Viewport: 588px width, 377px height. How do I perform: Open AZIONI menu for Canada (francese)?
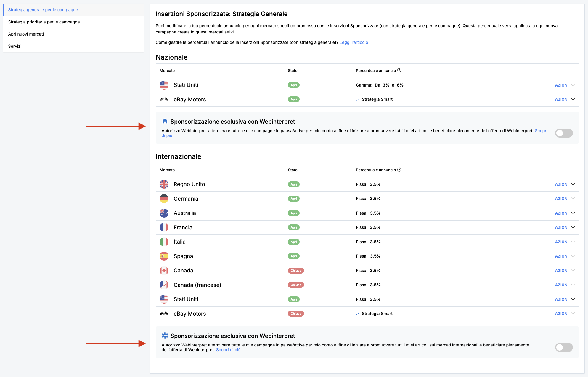pyautogui.click(x=565, y=285)
